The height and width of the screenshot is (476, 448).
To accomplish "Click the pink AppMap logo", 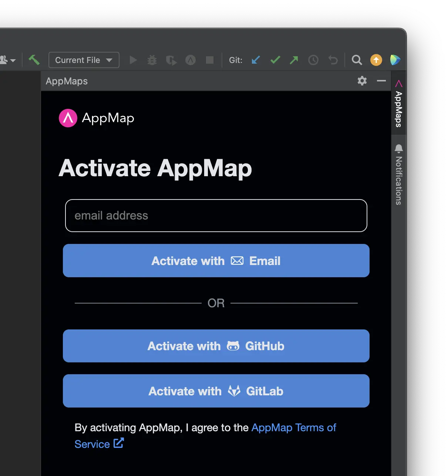I will pos(68,118).
